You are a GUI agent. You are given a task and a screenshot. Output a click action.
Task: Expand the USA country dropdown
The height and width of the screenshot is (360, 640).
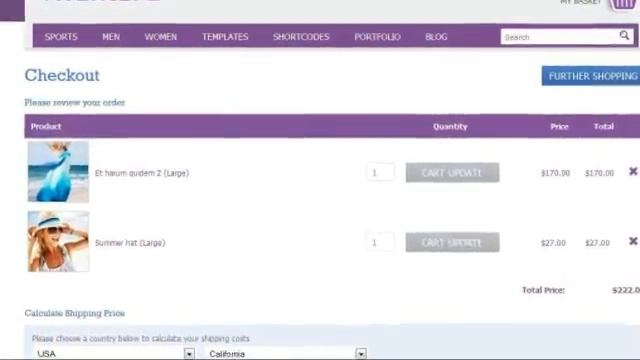point(113,353)
